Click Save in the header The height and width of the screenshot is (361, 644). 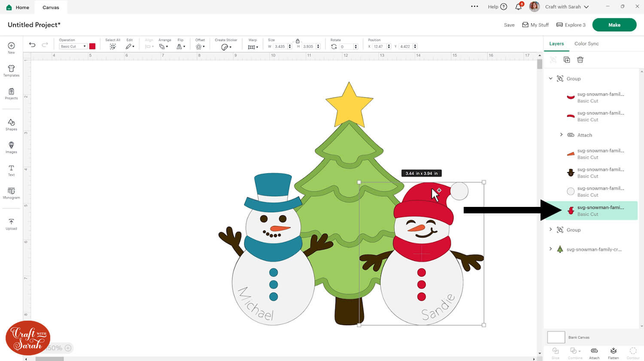point(509,25)
